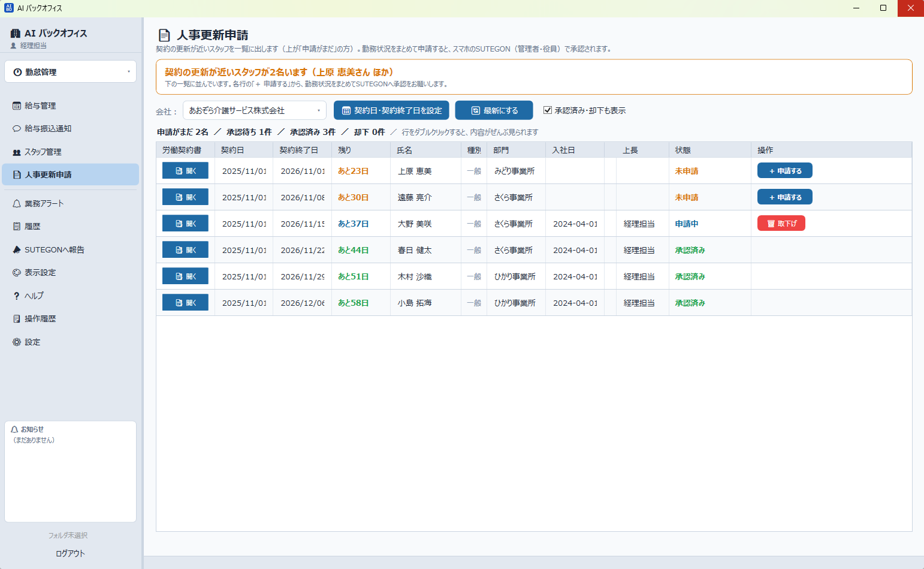This screenshot has height=569, width=924.
Task: Open the 勤怠管理 dropdown in sidebar
Action: tap(71, 72)
